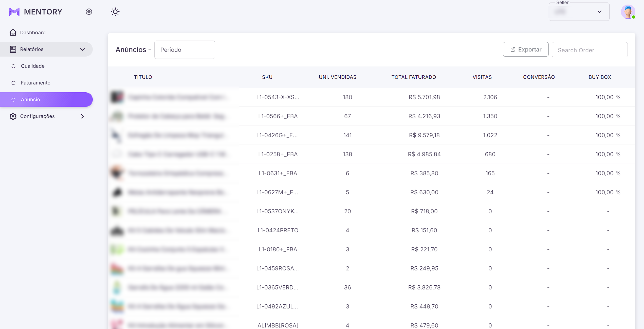Click the Mentory logo icon
The width and height of the screenshot is (644, 329).
point(14,12)
